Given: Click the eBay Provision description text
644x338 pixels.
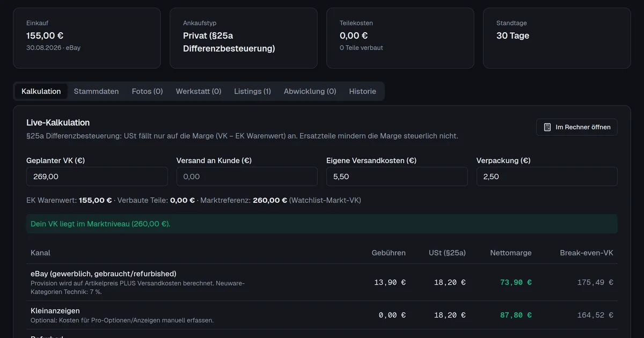Looking at the screenshot, I should (x=138, y=288).
